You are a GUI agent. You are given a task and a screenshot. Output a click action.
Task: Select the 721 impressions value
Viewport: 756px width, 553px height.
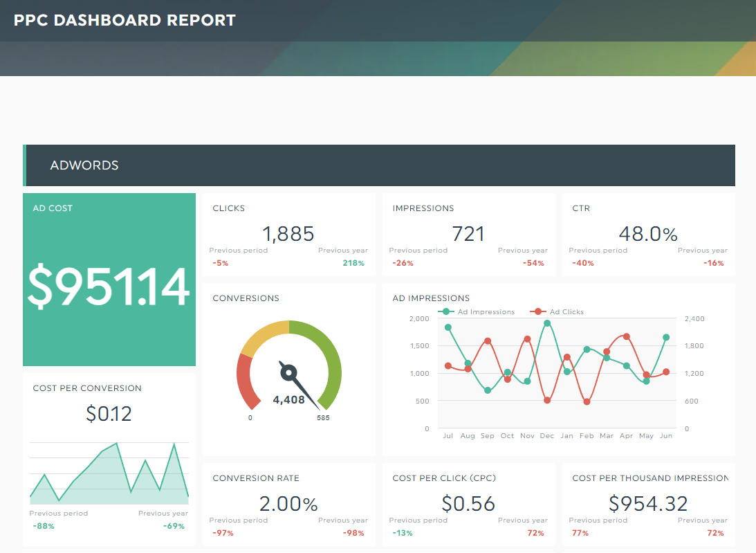468,234
